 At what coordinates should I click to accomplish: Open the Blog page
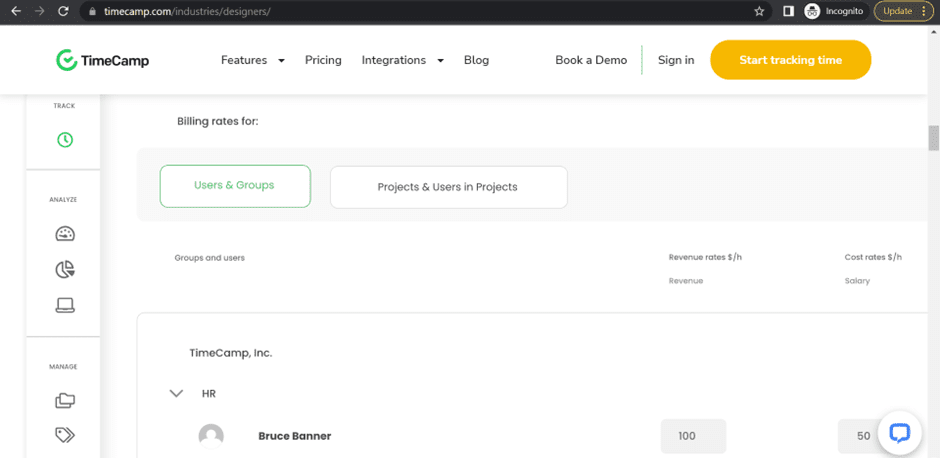[477, 60]
